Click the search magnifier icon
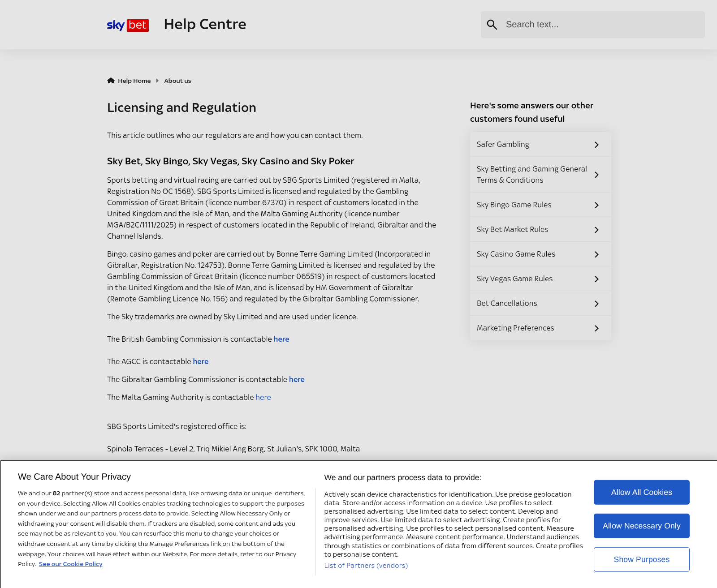Image resolution: width=717 pixels, height=588 pixels. point(492,25)
